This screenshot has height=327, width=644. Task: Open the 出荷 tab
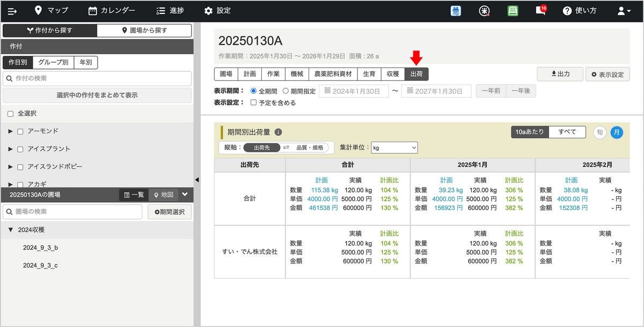[416, 74]
